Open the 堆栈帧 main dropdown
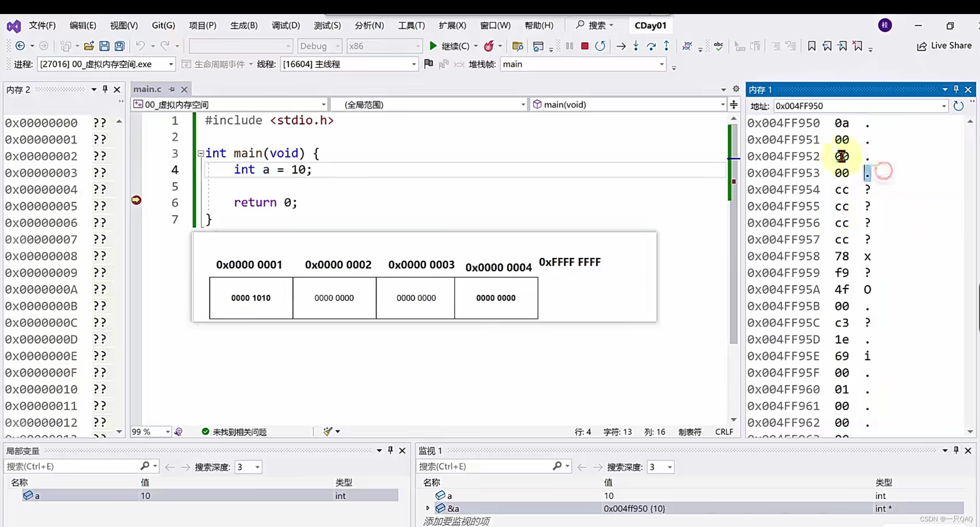980x527 pixels. point(661,64)
